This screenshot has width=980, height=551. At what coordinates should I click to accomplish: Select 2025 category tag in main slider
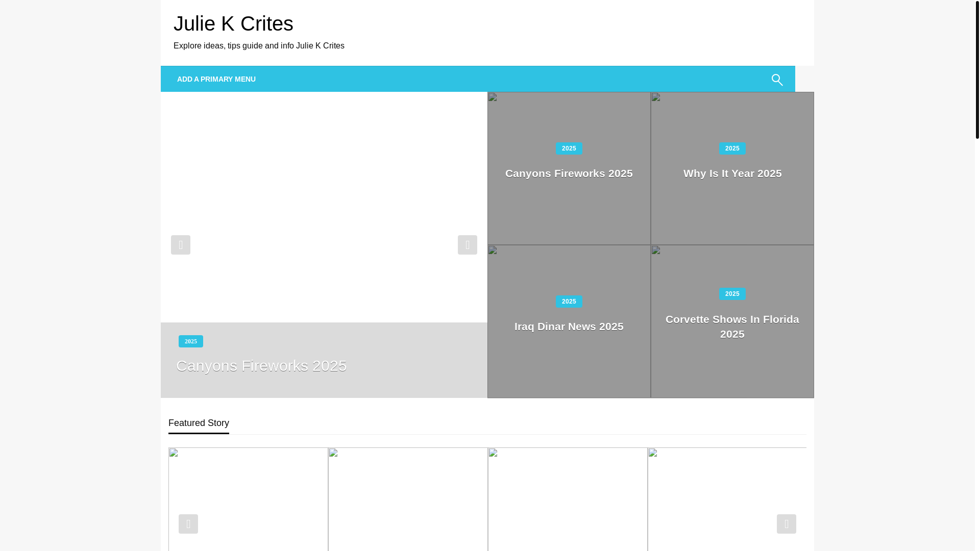pyautogui.click(x=191, y=341)
